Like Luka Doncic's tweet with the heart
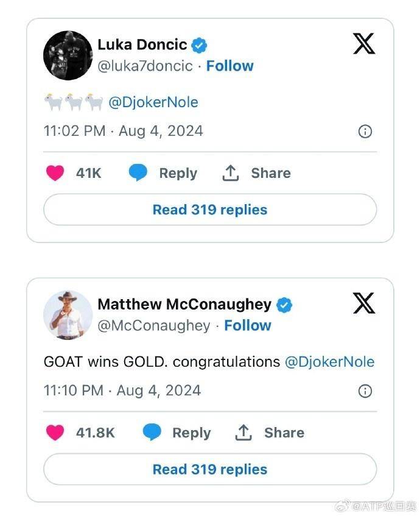 55,173
